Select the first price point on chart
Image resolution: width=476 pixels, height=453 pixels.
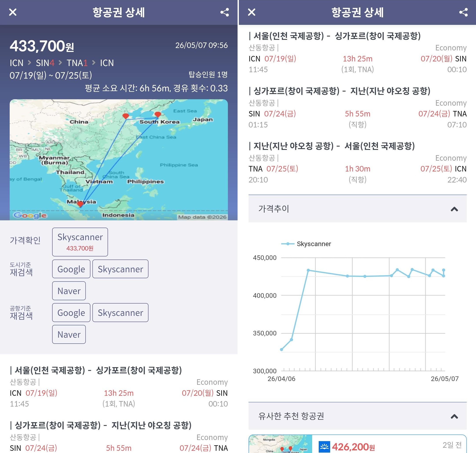pyautogui.click(x=281, y=349)
